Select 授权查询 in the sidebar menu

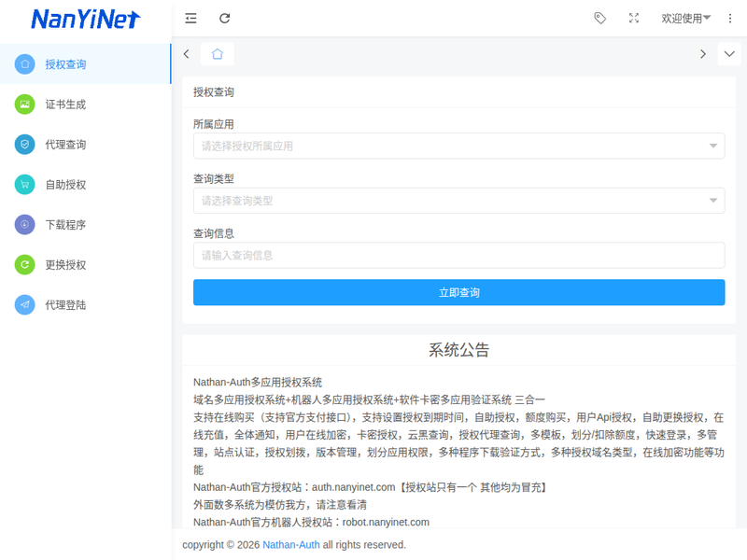point(85,64)
